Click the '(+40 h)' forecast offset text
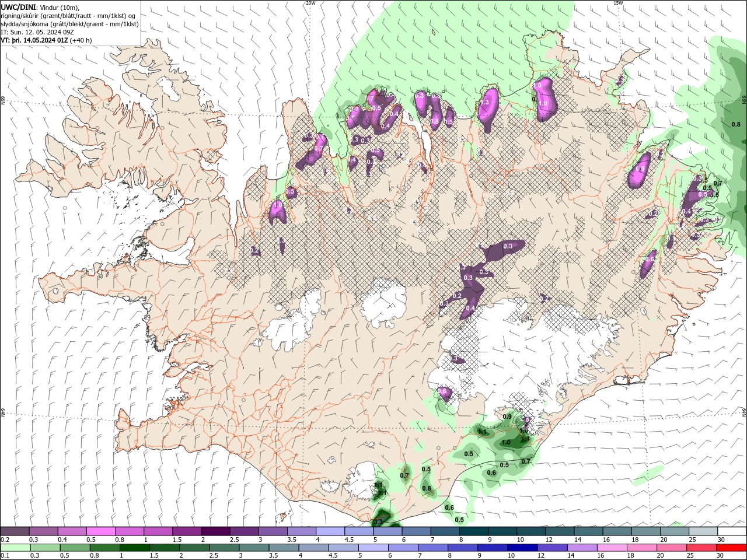This screenshot has width=747, height=560. pyautogui.click(x=81, y=40)
